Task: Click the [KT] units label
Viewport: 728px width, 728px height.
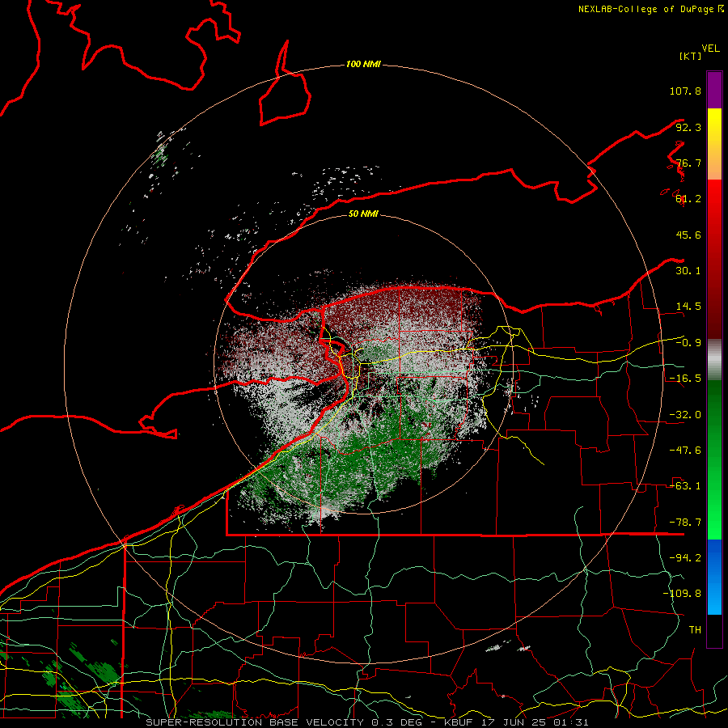Action: 690,56
